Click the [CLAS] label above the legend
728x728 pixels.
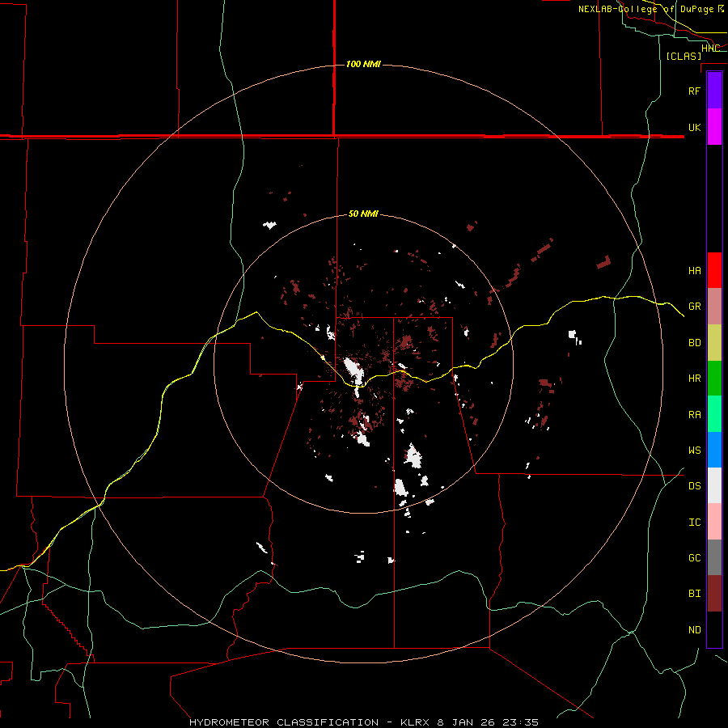tap(684, 56)
